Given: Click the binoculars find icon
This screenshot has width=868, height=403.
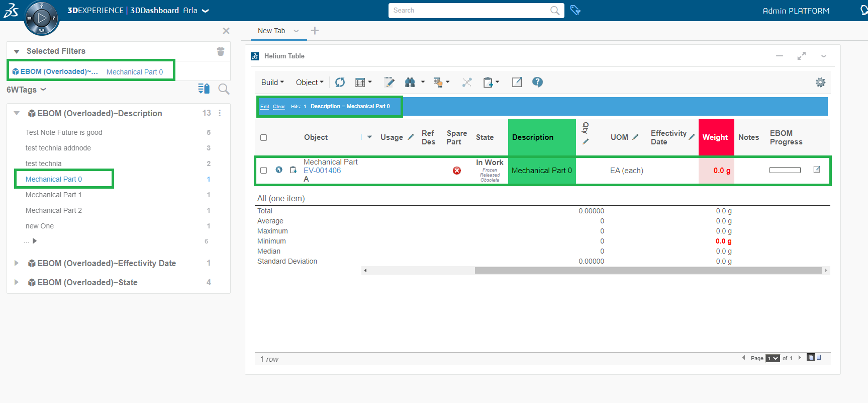Looking at the screenshot, I should click(x=410, y=83).
